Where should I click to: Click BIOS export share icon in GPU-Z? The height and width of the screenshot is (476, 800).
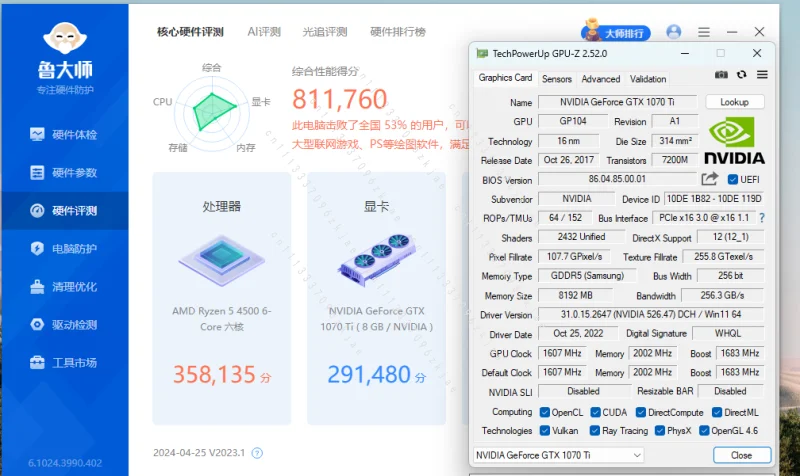tap(710, 179)
